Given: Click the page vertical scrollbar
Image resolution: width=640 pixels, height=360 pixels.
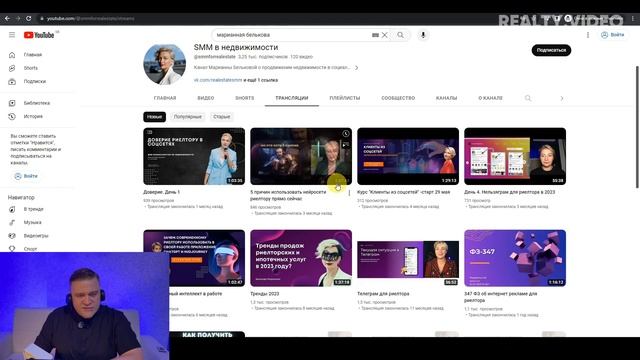Looking at the screenshot, I should click(637, 127).
